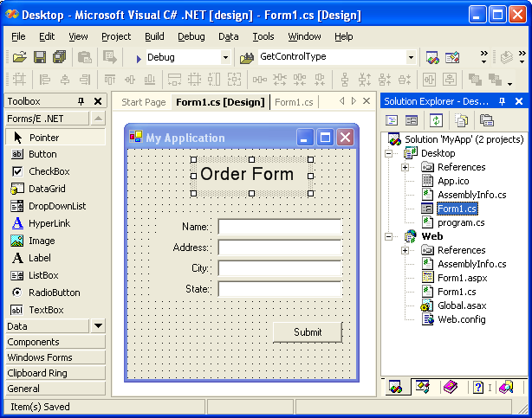This screenshot has height=418, width=532.
Task: Open the standard toolbar overflow chevron
Action: click(484, 56)
